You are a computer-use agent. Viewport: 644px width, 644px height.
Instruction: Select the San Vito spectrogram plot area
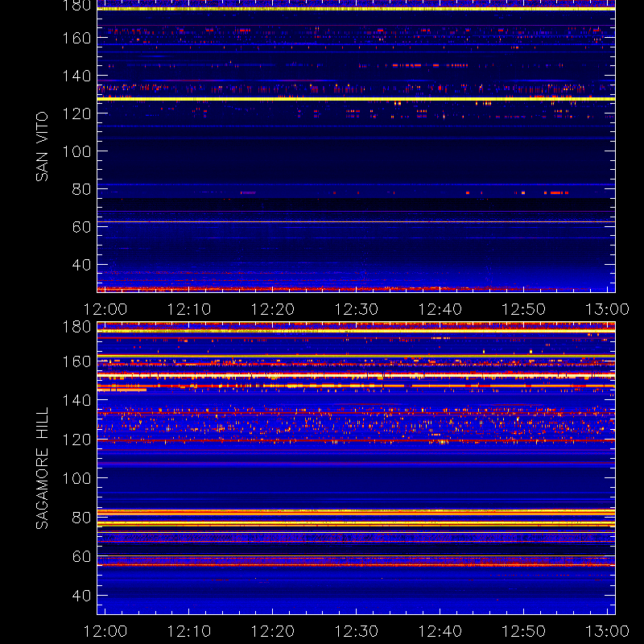tap(356, 147)
